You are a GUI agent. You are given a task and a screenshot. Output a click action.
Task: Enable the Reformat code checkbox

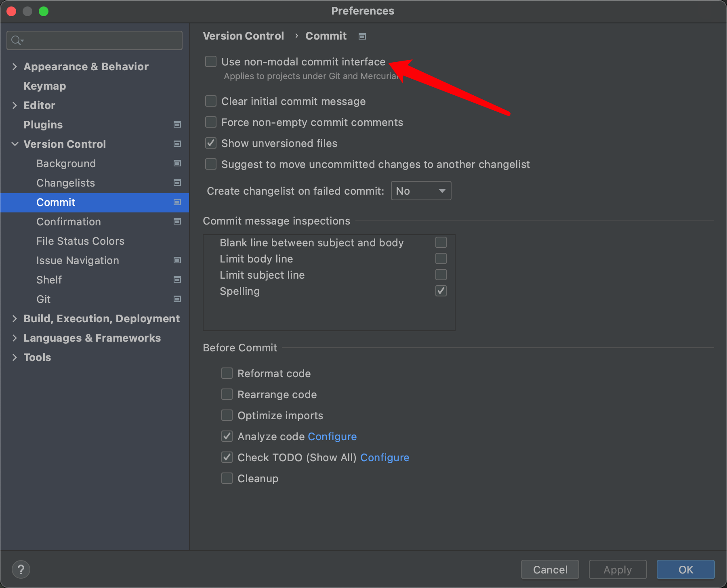click(x=227, y=374)
